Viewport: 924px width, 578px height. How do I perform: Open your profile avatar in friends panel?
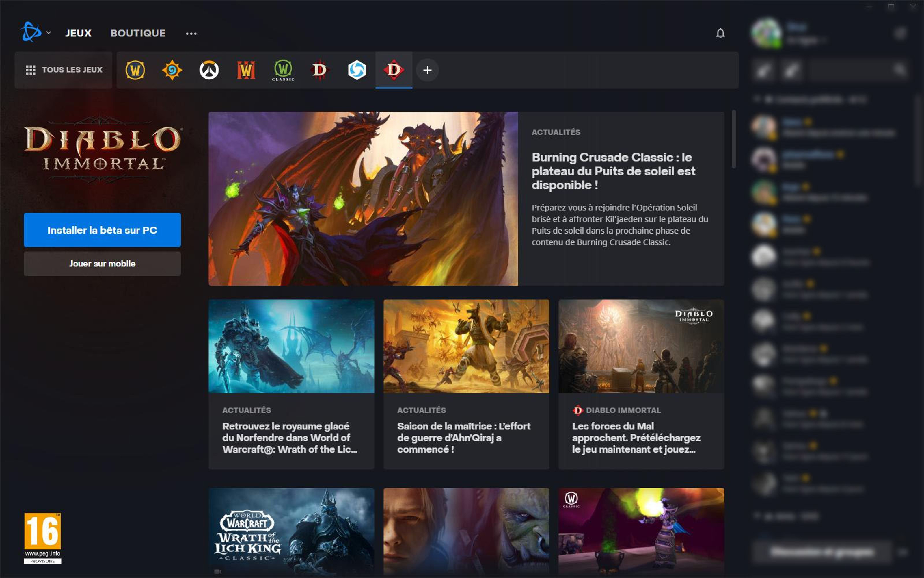[x=766, y=33]
